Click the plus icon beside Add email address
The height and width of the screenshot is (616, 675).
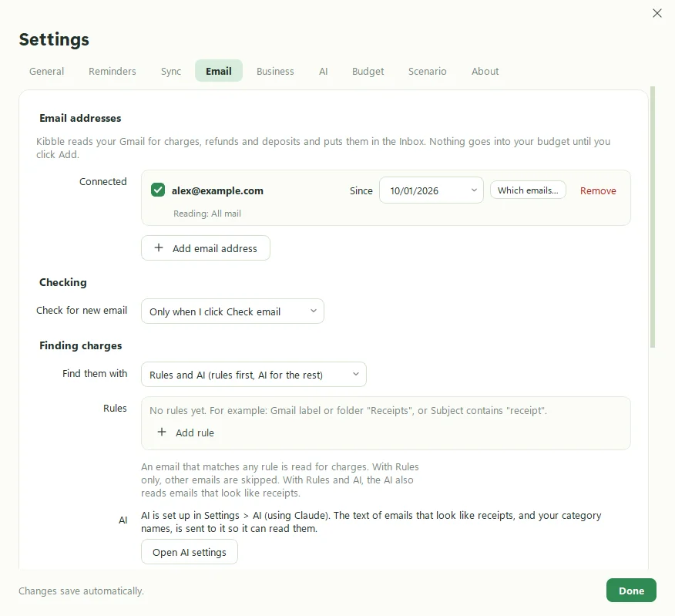tap(159, 247)
